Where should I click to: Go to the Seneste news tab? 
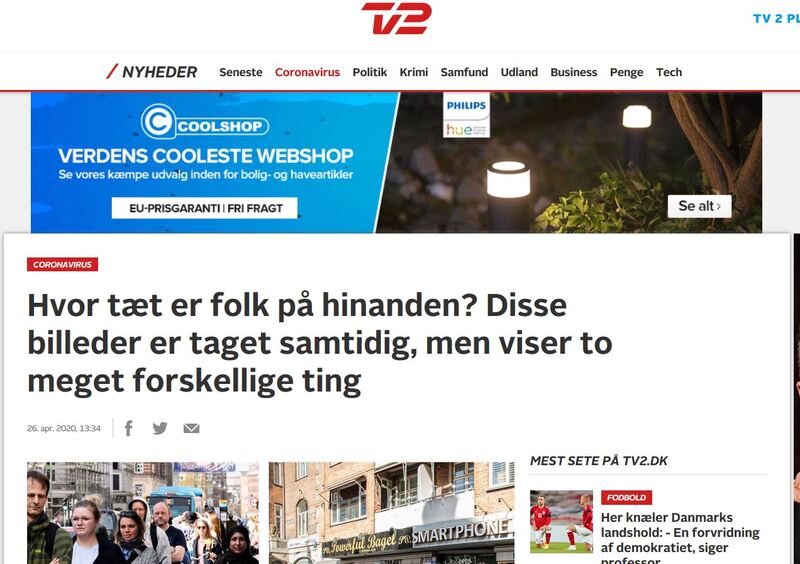click(241, 72)
